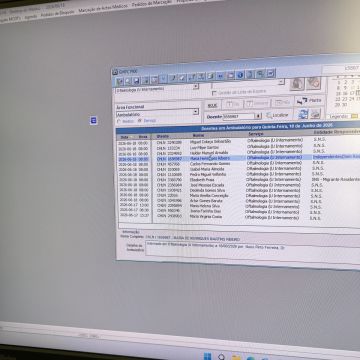Select the Luís Filipe Santos row

pos(238,146)
